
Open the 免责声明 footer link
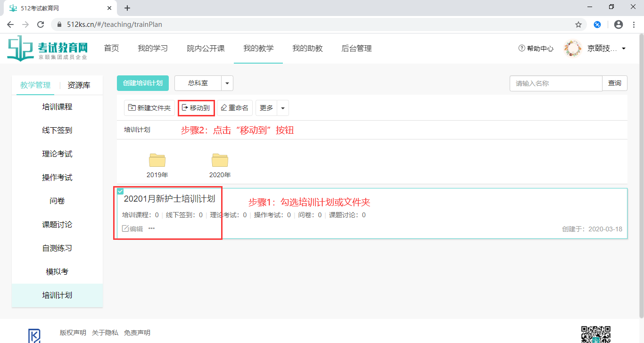[137, 333]
